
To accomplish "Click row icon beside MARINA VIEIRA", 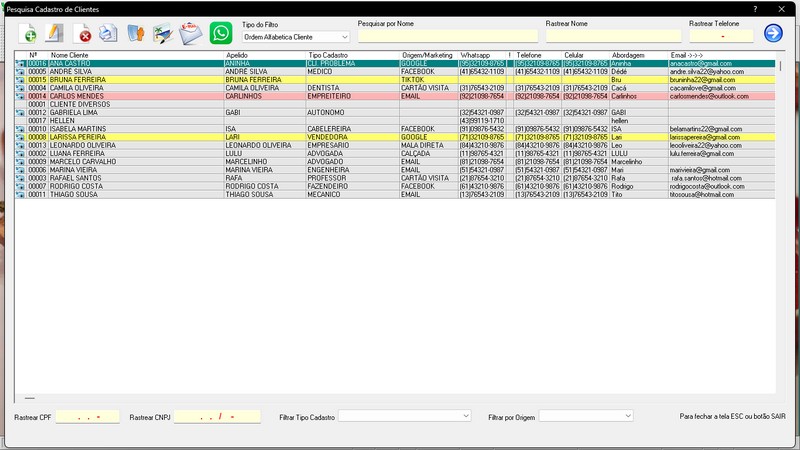I will point(20,170).
